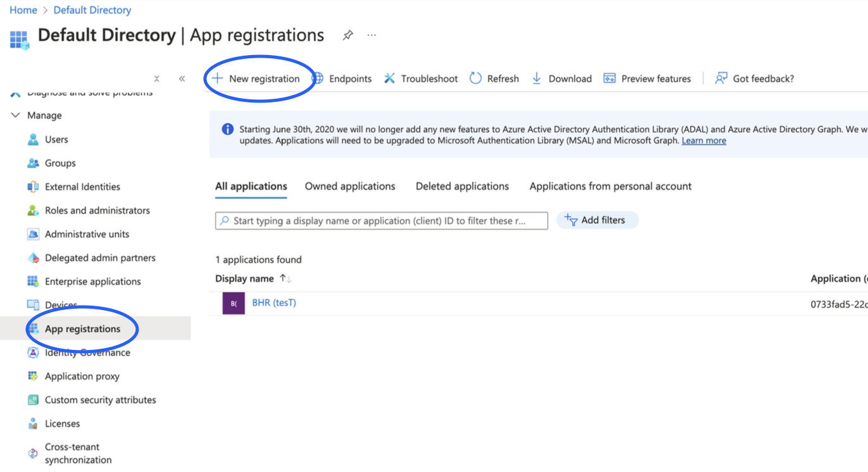Click the application ID 0733fad5-22c value
Image resolution: width=868 pixels, height=472 pixels.
839,304
